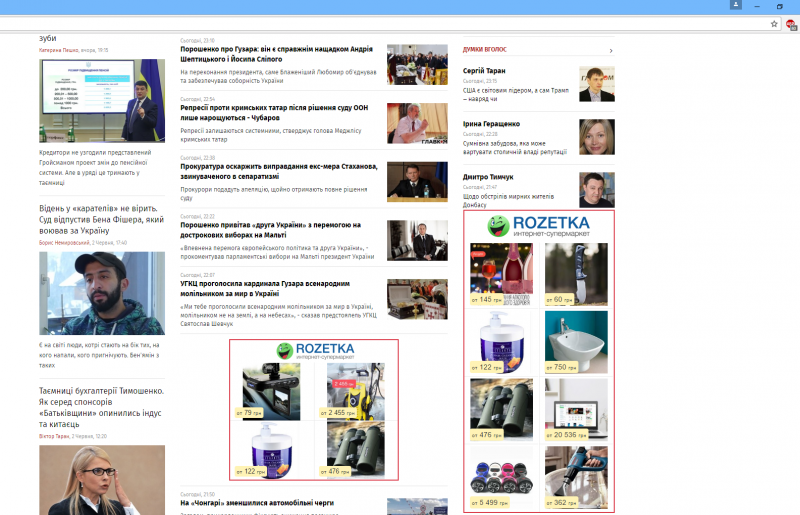The width and height of the screenshot is (800, 515).
Task: Click the Порошенко Мальта article thumbnail
Action: coord(417,240)
